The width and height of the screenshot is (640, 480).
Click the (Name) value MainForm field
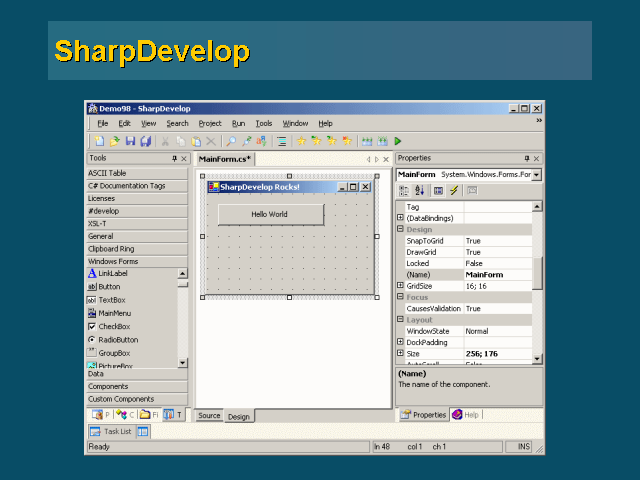[498, 274]
